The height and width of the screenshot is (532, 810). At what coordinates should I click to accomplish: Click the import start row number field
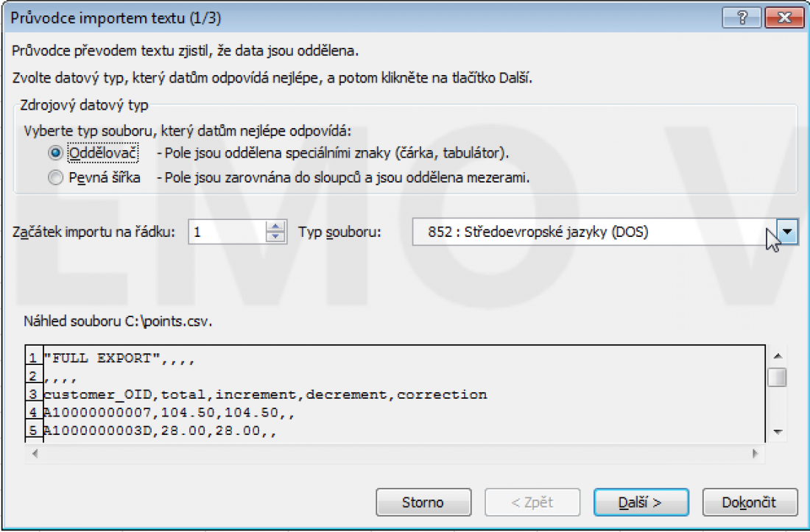point(226,233)
